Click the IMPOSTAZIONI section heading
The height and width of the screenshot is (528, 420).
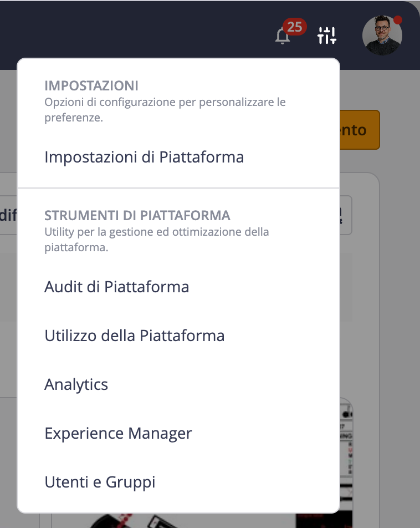point(91,86)
